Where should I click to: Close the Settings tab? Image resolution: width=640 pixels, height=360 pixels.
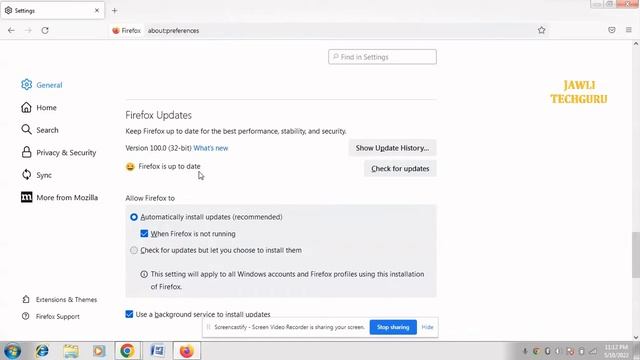[x=97, y=11]
